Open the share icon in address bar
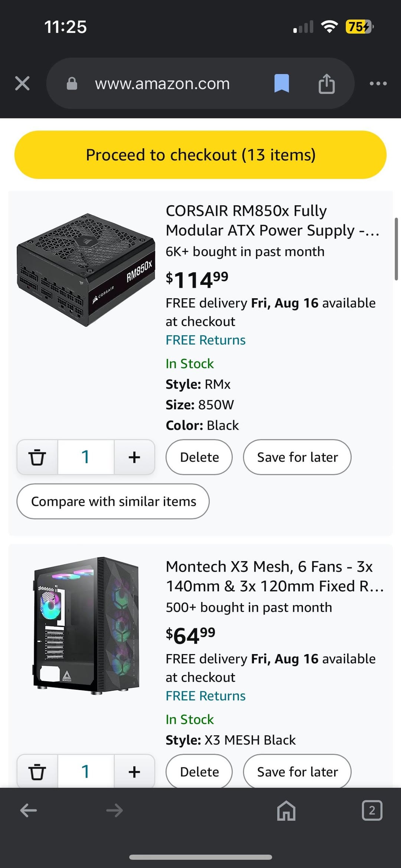 point(327,83)
